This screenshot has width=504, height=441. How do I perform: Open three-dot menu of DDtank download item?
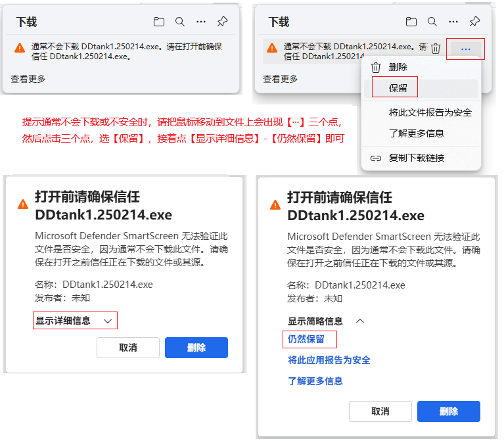(465, 49)
